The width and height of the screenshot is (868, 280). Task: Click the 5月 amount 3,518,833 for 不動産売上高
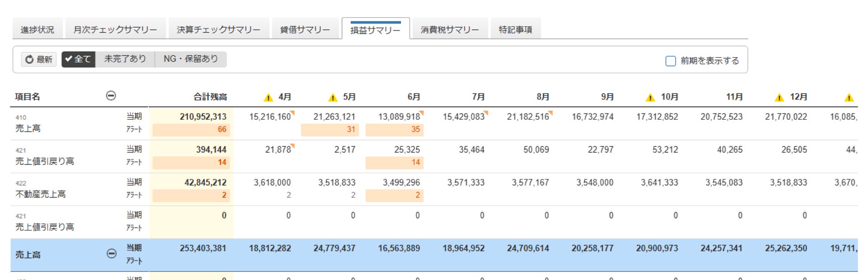tap(337, 182)
